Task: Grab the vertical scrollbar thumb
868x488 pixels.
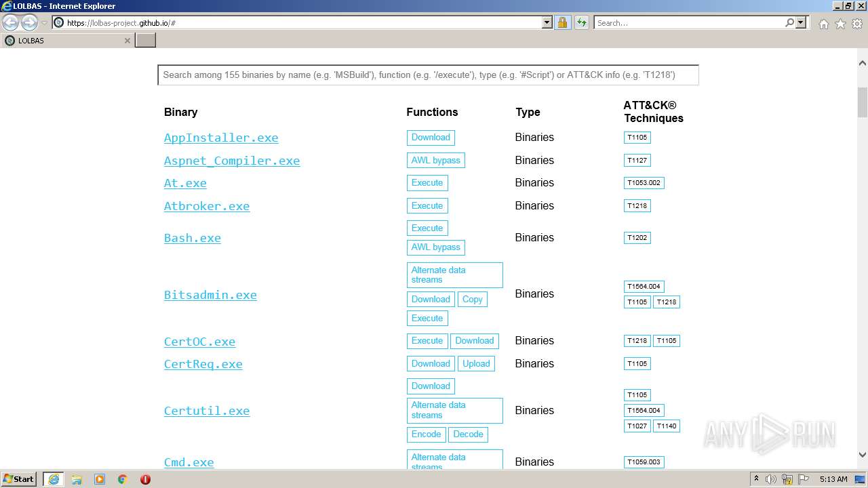Action: [863, 102]
